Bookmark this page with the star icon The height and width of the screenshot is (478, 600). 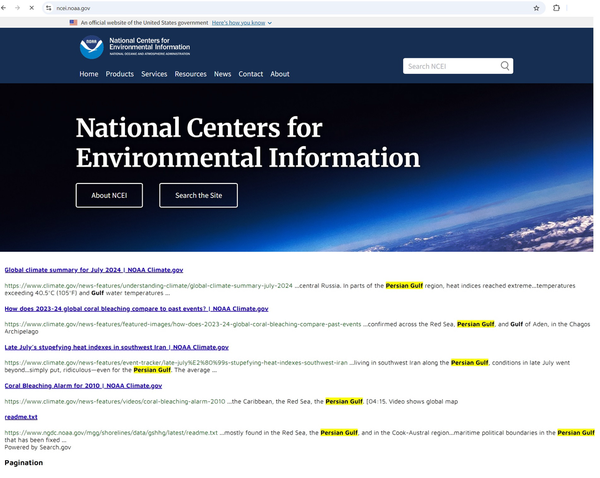click(536, 8)
